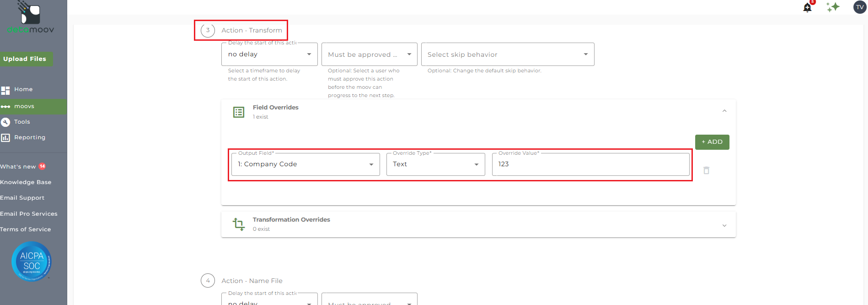Click the notification bell icon

pos(807,7)
